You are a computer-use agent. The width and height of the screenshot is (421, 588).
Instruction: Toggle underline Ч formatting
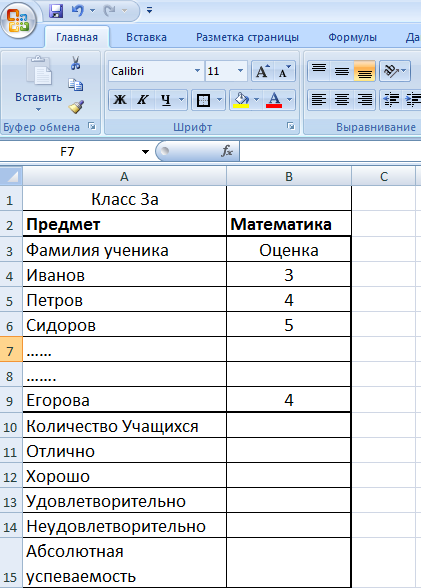tap(165, 100)
